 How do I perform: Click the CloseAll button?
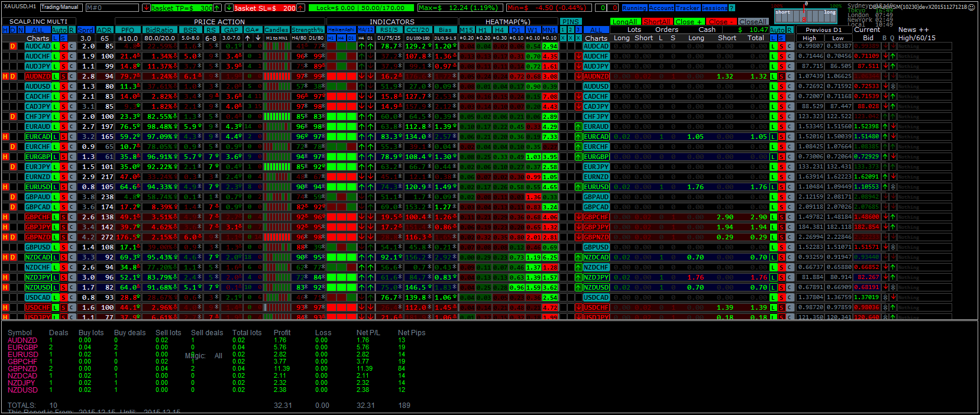753,22
